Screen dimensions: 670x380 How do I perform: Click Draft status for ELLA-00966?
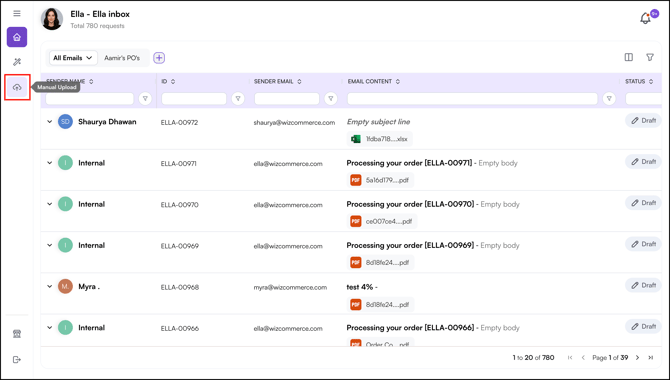643,326
